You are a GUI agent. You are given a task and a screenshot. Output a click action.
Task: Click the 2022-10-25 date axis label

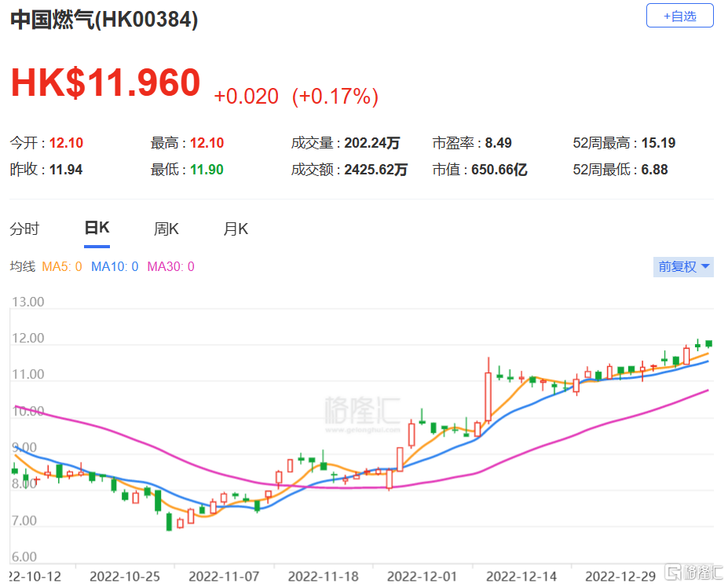(125, 577)
